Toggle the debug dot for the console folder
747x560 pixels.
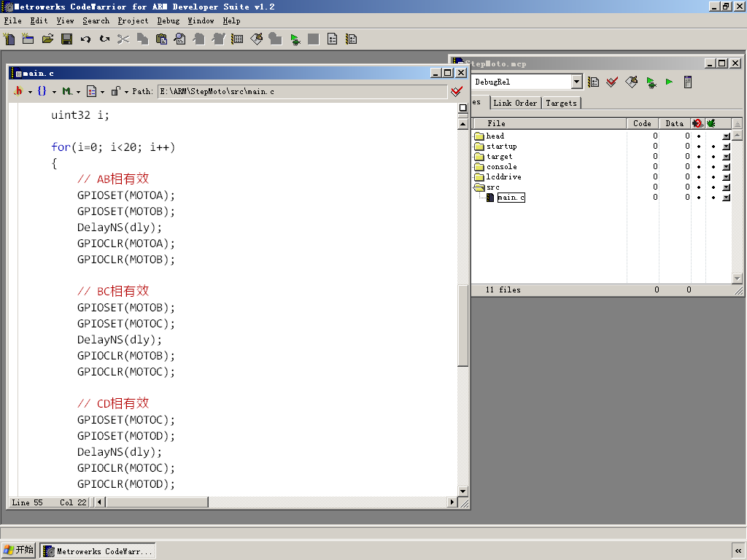click(x=713, y=167)
